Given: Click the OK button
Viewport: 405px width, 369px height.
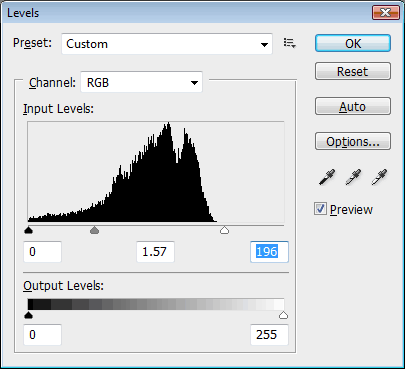Looking at the screenshot, I should (x=353, y=43).
